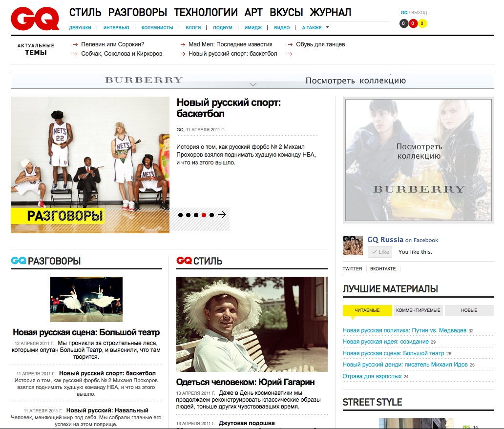Open Новый русский: Навальный article
Image resolution: width=504 pixels, height=429 pixels.
pyautogui.click(x=107, y=410)
